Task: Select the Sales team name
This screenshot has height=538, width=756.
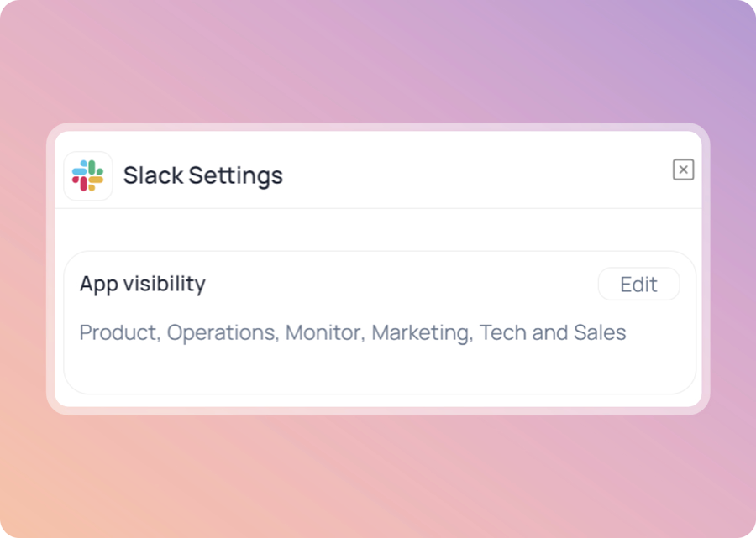Action: [600, 332]
